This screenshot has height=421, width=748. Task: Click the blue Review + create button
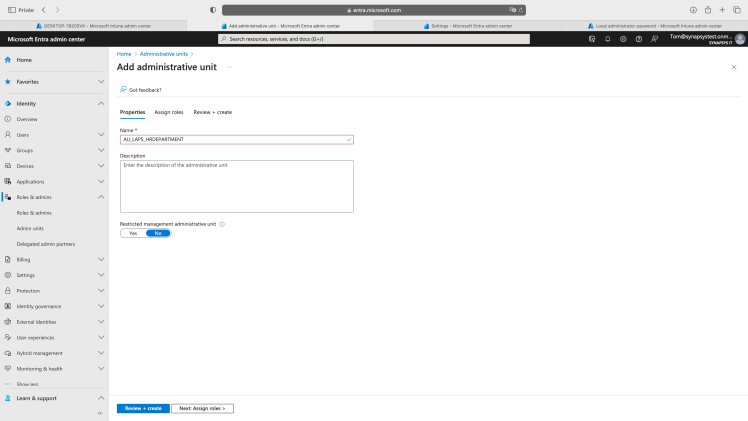click(x=143, y=408)
